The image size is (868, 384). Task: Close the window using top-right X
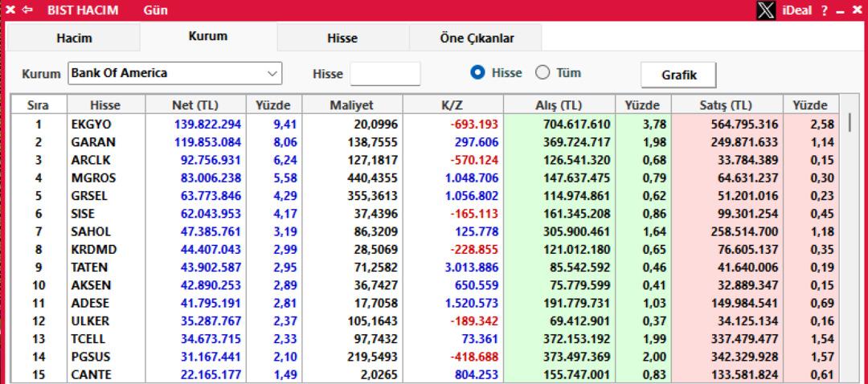click(857, 10)
